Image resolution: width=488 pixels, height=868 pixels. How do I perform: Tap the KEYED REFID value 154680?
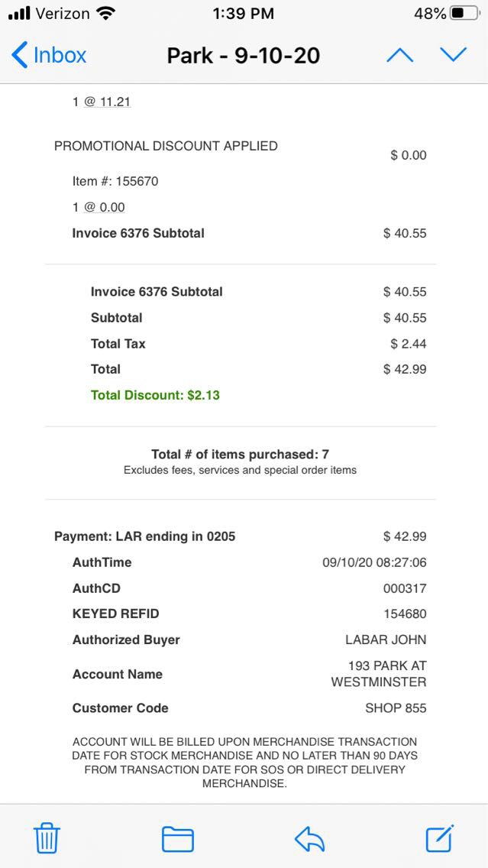405,614
